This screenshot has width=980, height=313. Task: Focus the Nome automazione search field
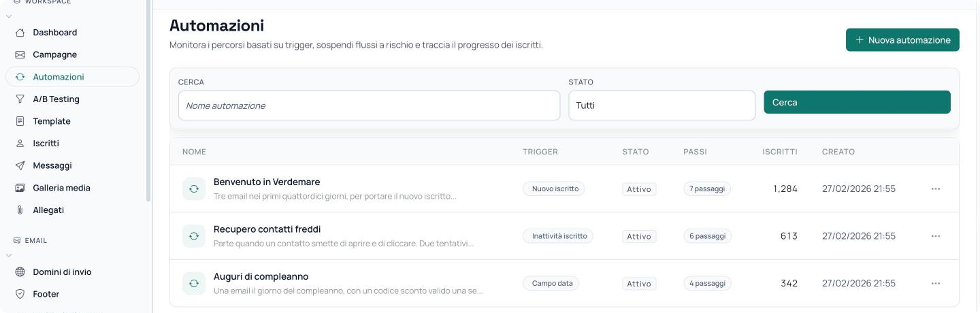(370, 105)
